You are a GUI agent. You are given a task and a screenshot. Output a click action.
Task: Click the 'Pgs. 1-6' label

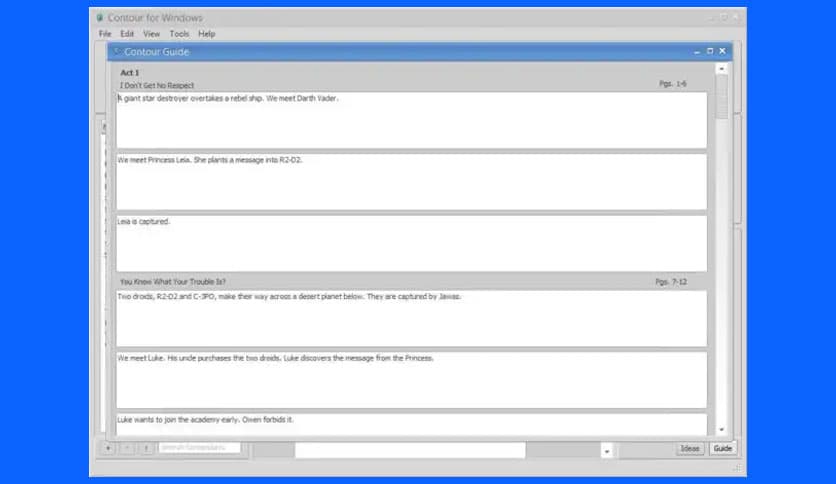[x=673, y=84]
